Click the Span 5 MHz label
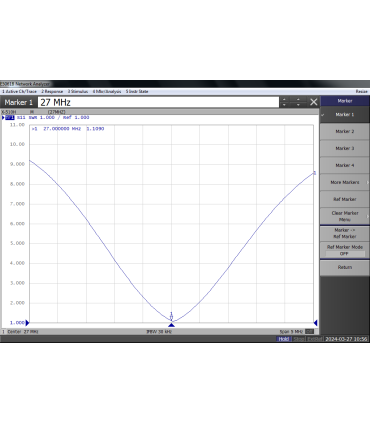The height and width of the screenshot is (423, 370). pos(291,332)
